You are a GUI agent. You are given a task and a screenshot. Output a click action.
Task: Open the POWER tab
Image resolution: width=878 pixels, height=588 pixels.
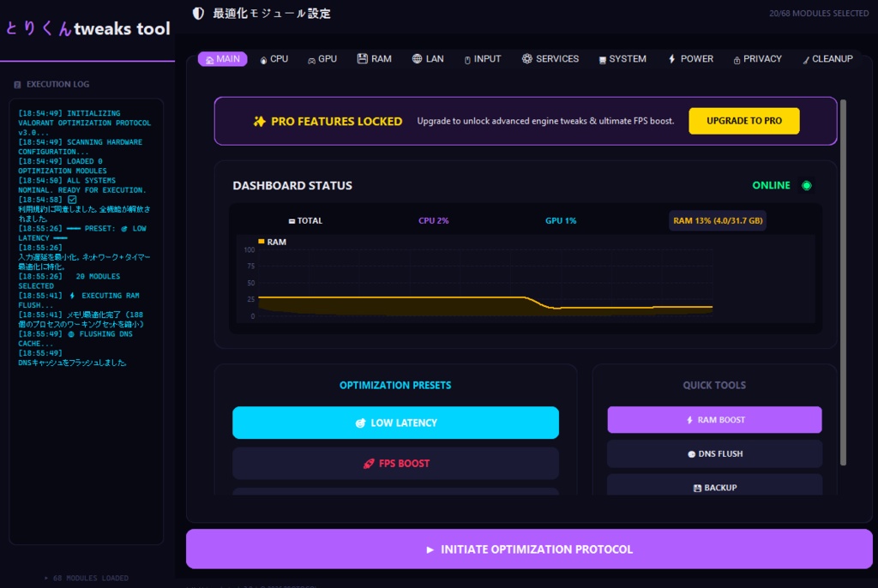(690, 59)
